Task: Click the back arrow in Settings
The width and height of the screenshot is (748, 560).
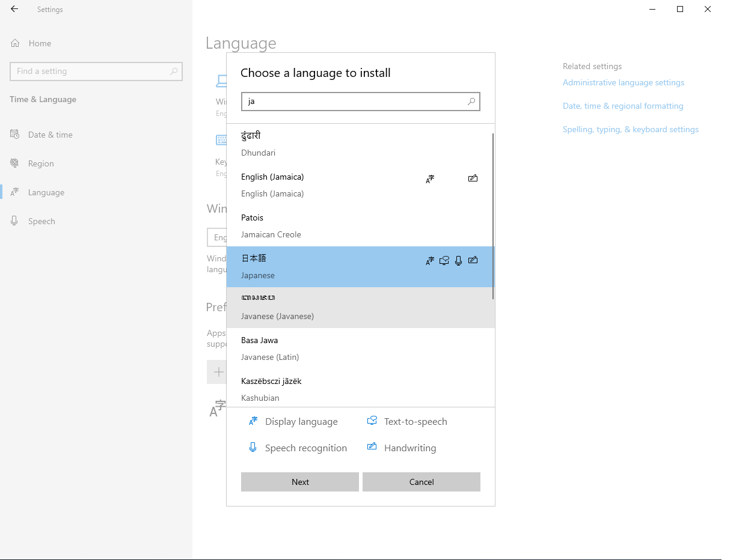Action: pyautogui.click(x=14, y=9)
